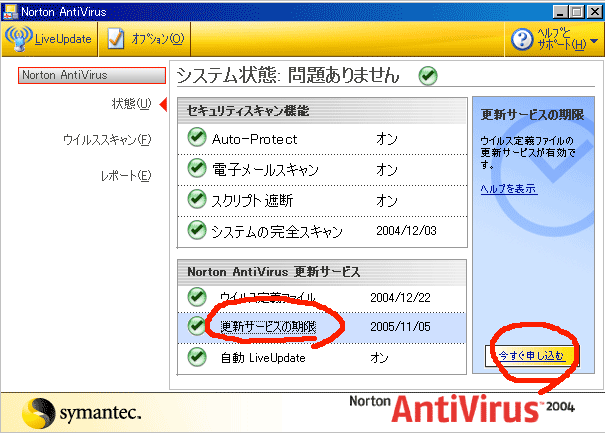
Task: Minimize the Norton AntiVirus window
Action: click(560, 12)
